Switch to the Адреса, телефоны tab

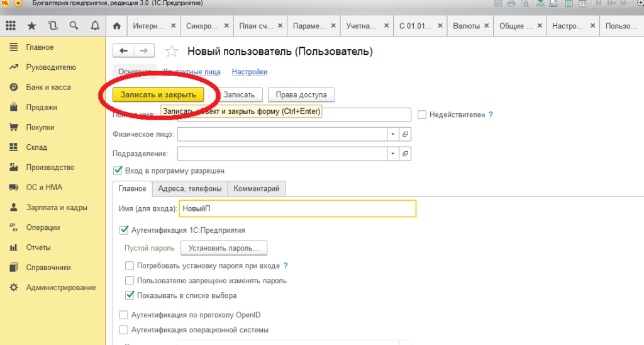pos(189,188)
